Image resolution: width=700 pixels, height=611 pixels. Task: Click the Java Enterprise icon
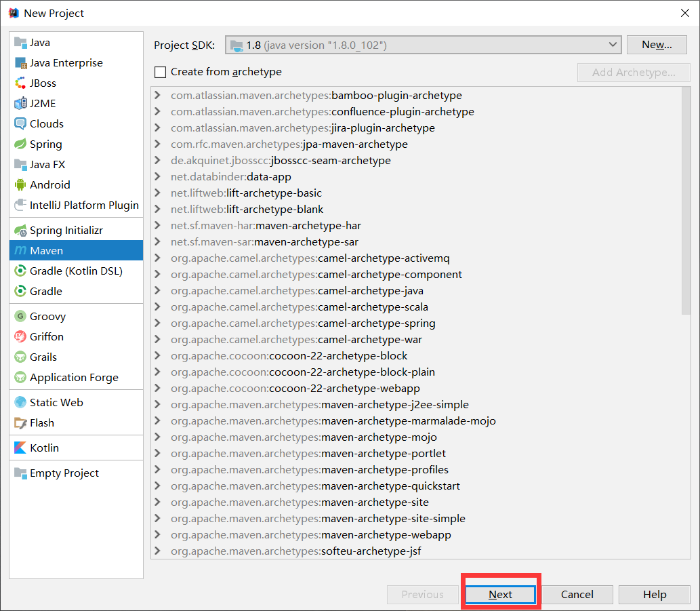coord(20,63)
